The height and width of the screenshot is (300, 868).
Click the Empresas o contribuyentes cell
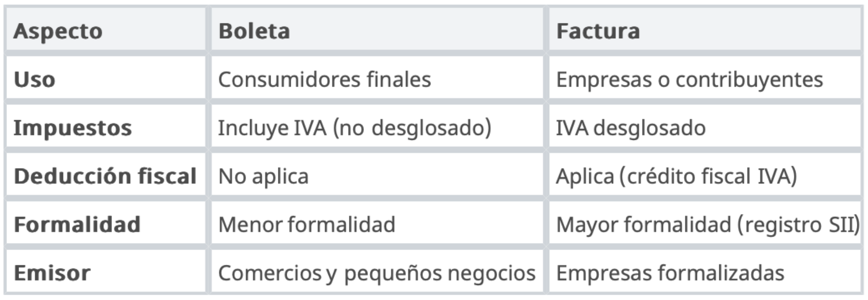pyautogui.click(x=705, y=79)
